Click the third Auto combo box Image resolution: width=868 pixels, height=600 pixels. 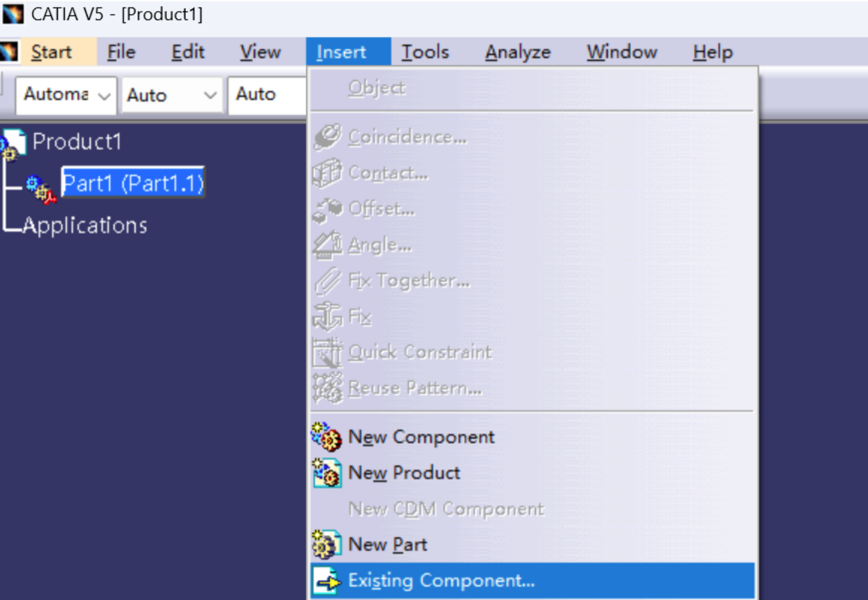point(267,96)
